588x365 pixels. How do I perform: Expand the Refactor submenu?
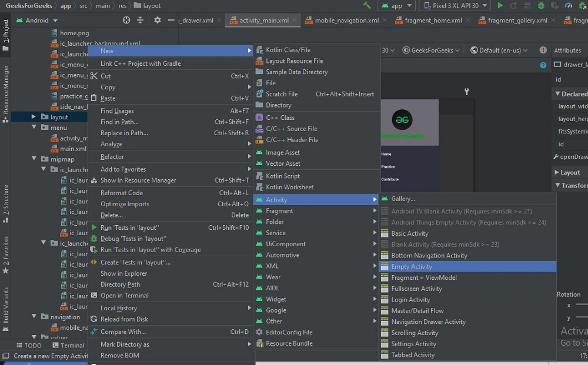click(x=171, y=157)
